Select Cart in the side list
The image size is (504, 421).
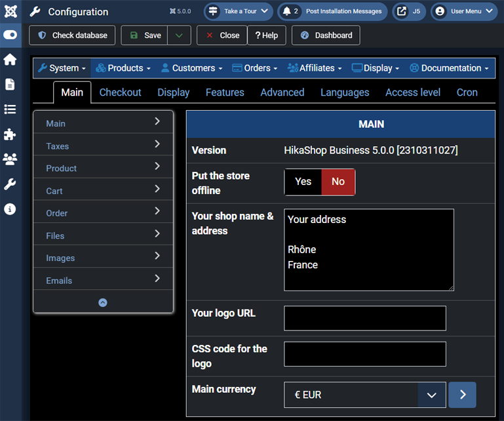103,190
